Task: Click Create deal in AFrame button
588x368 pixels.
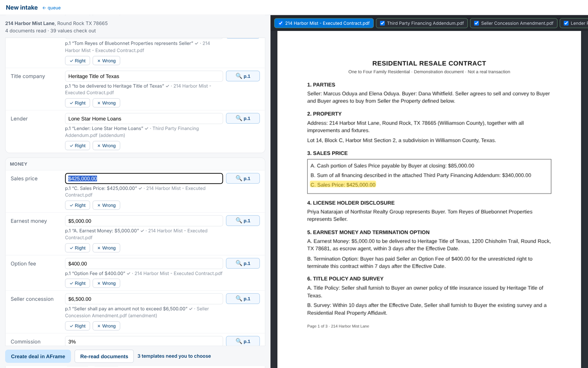Action: [38, 356]
